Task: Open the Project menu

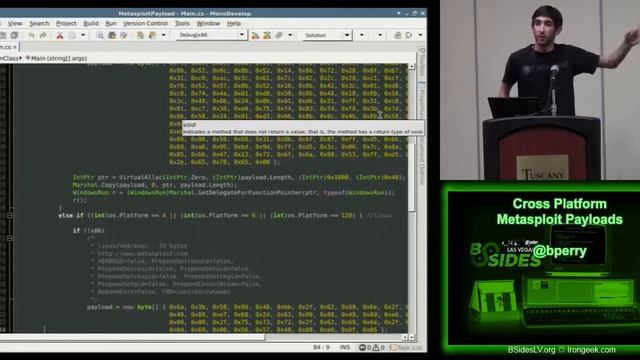Action: point(66,24)
